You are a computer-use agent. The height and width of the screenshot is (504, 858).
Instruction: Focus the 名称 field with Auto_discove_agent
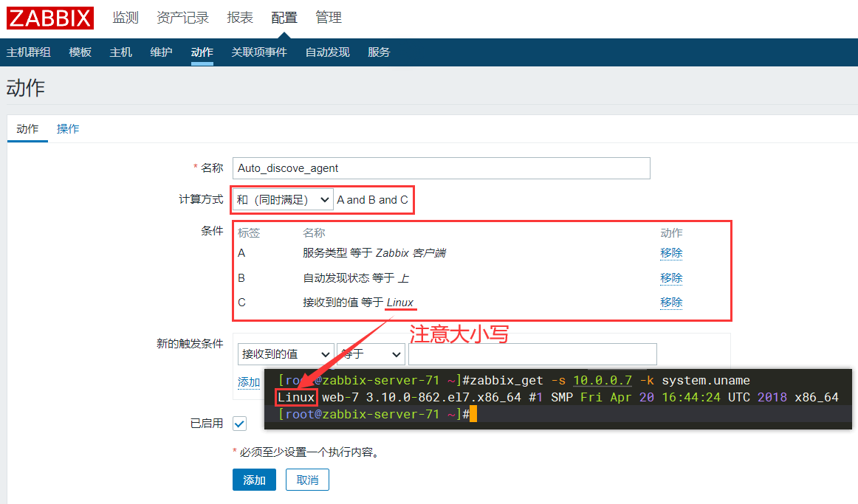click(441, 168)
